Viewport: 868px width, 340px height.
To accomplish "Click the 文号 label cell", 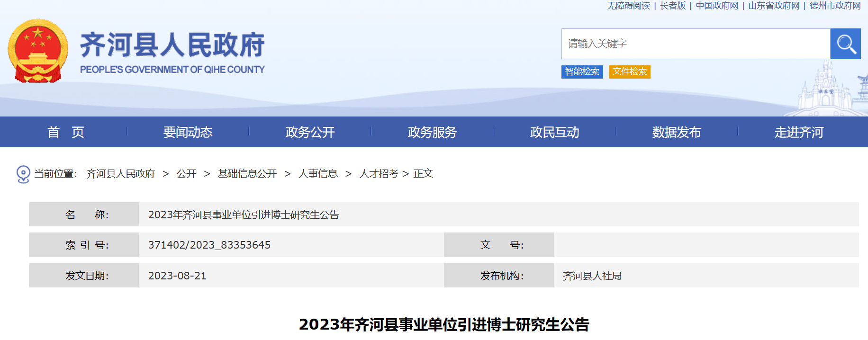I will click(499, 245).
